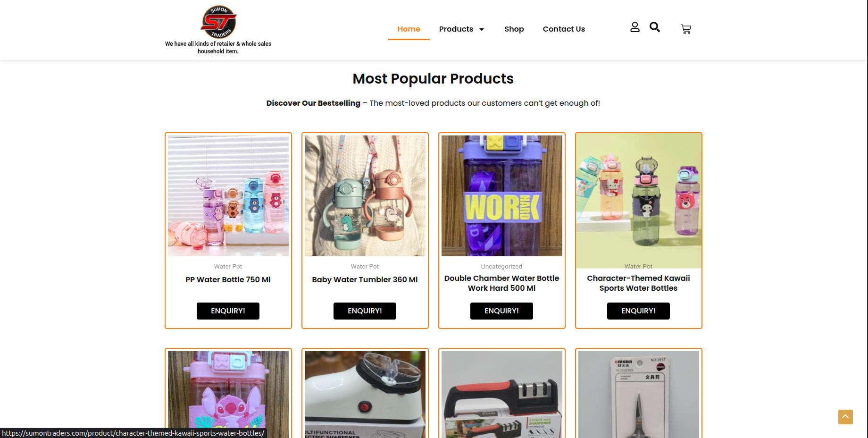Viewport: 868px width, 438px height.
Task: Click the scroll-to-top arrow button
Action: coord(845,417)
